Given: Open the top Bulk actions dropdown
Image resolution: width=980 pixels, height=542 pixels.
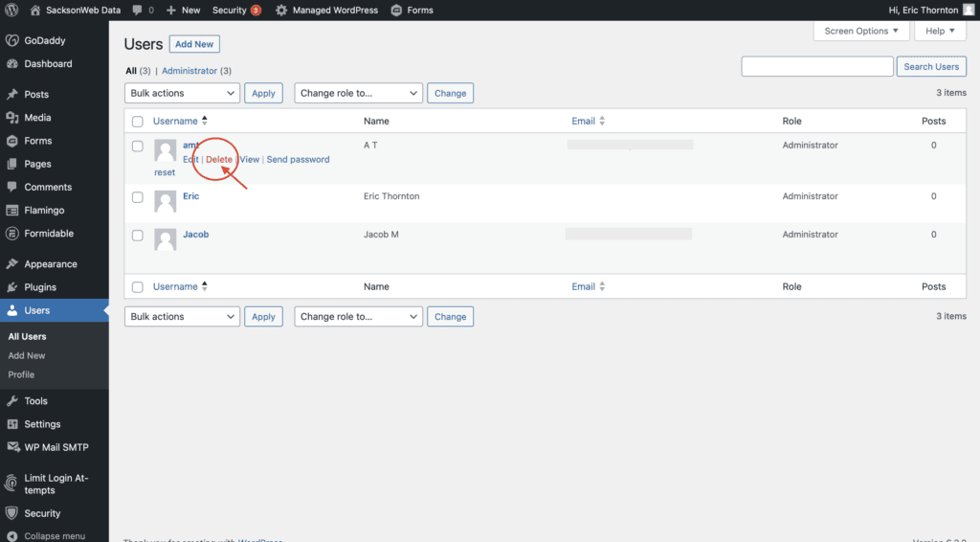Looking at the screenshot, I should point(182,93).
